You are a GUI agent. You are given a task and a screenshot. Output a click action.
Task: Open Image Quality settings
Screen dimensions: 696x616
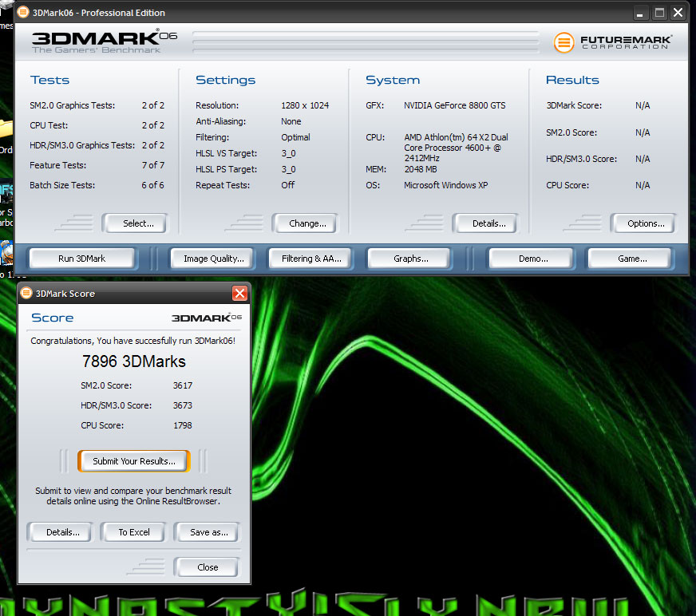213,259
